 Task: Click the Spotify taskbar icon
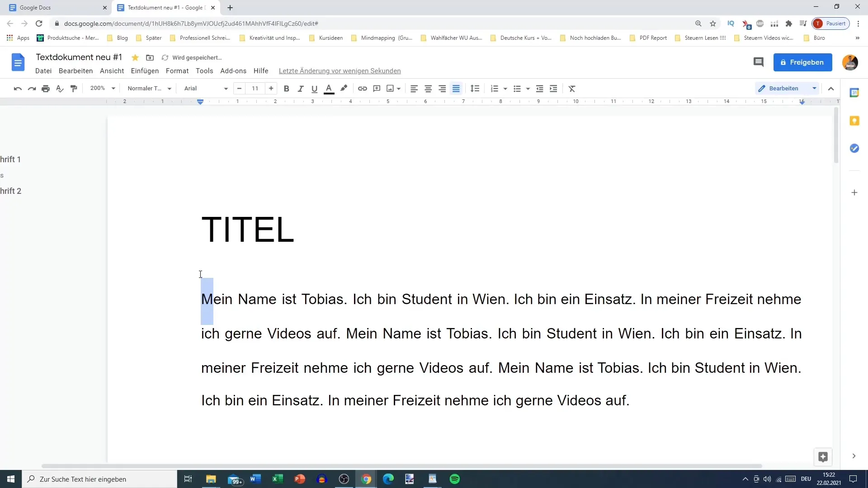tap(454, 479)
